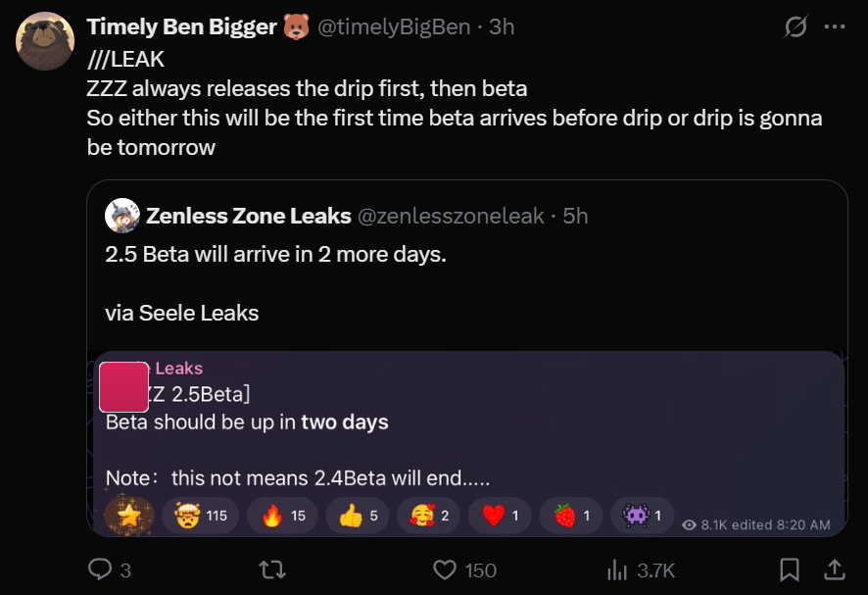Reply to Timely Ben Bigger's post
The height and width of the screenshot is (595, 868).
click(x=101, y=570)
